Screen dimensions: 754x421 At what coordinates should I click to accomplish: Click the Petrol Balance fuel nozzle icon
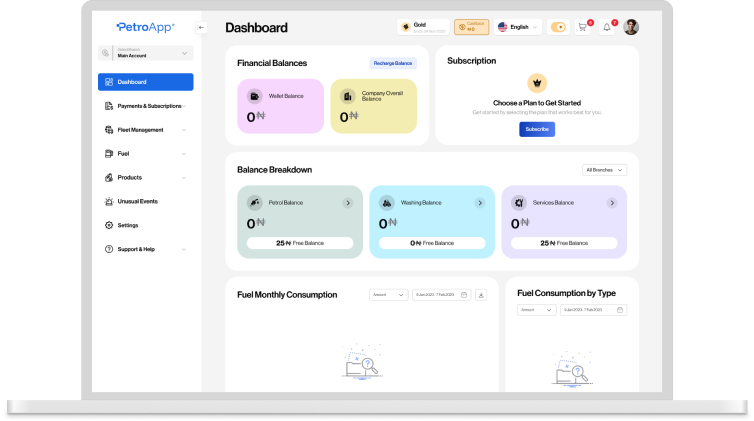pos(255,202)
